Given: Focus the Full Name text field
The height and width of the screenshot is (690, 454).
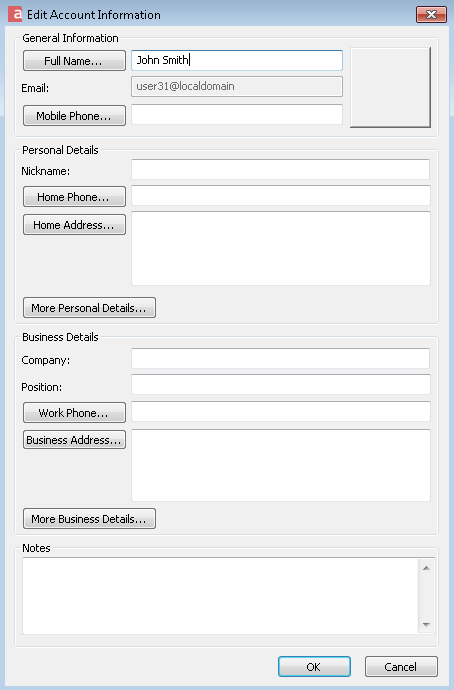Looking at the screenshot, I should pyautogui.click(x=237, y=60).
